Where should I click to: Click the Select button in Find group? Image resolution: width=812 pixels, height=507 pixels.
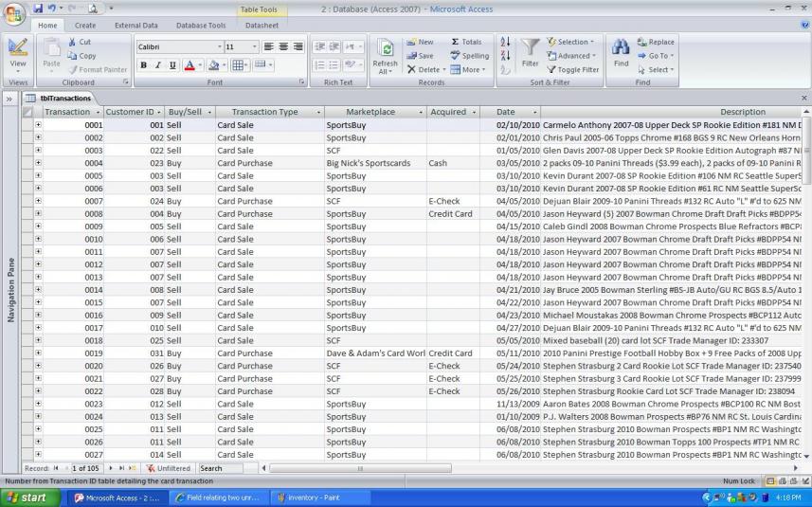click(656, 69)
